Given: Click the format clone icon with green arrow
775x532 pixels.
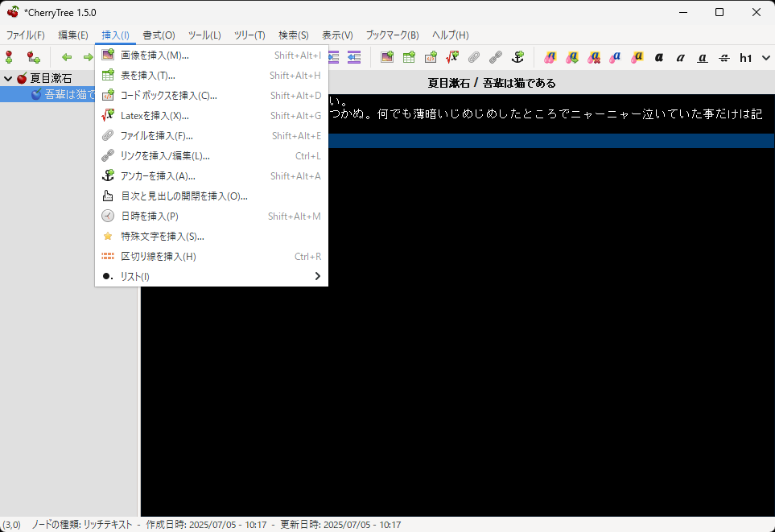Looking at the screenshot, I should click(x=572, y=57).
